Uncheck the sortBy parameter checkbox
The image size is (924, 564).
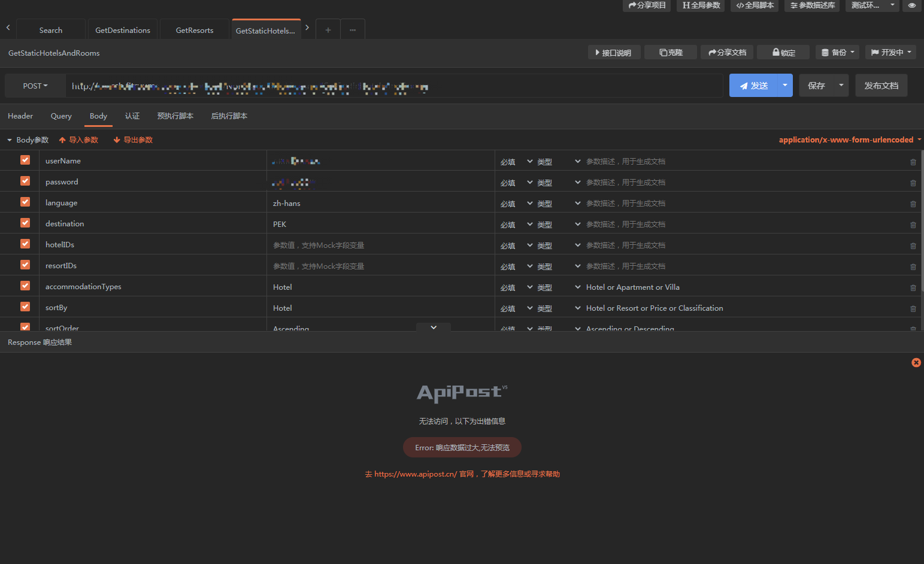click(x=25, y=307)
